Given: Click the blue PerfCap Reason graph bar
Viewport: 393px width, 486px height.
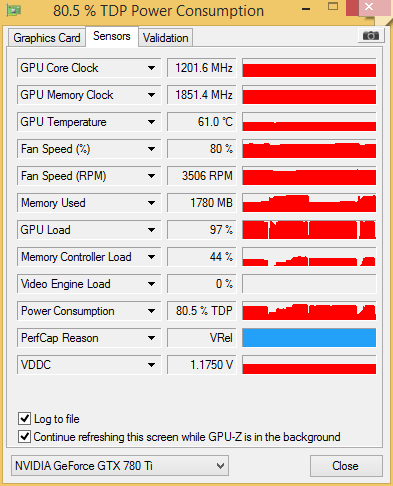Looking at the screenshot, I should click(x=309, y=338).
